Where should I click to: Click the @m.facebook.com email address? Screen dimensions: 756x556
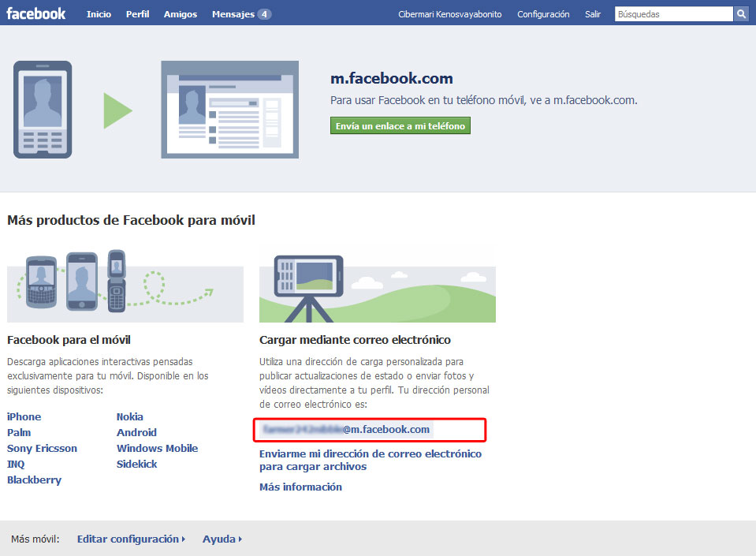pyautogui.click(x=346, y=429)
